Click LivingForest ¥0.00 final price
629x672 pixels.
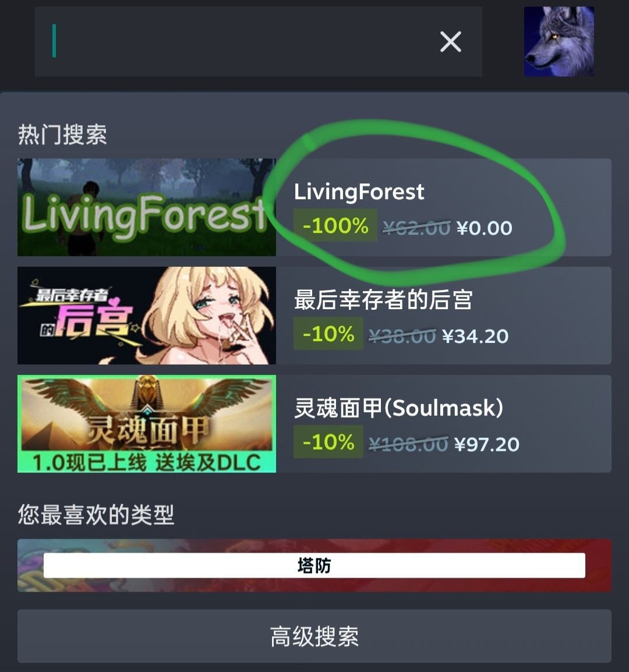[x=485, y=228]
